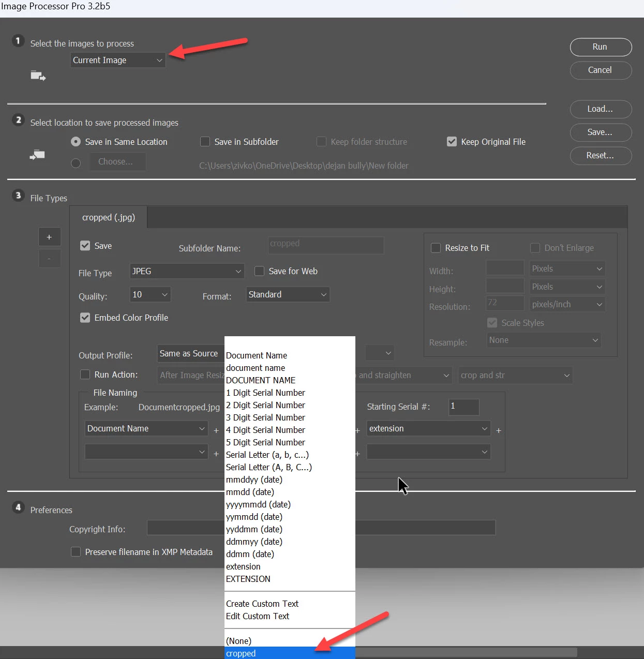Enable Resize to Fit checkbox
This screenshot has width=644, height=659.
click(x=436, y=248)
